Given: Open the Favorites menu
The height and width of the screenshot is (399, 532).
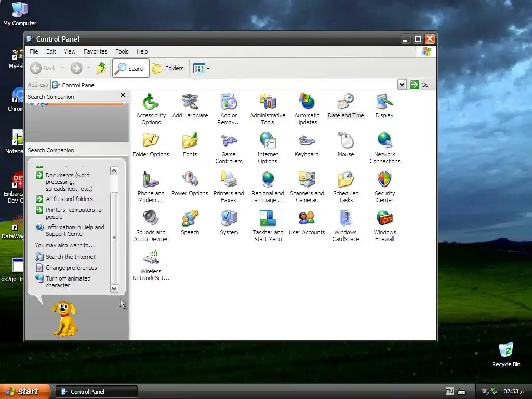Looking at the screenshot, I should [96, 51].
